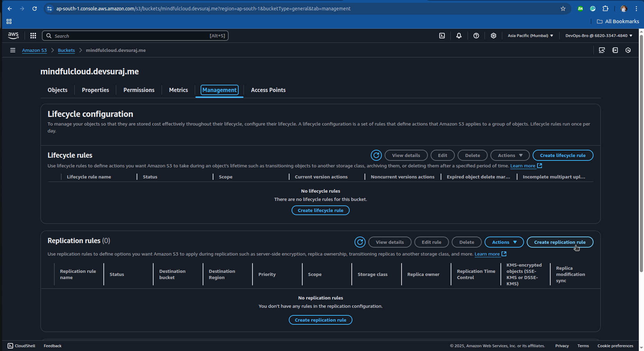The width and height of the screenshot is (644, 351).
Task: Reload the current browser page
Action: click(x=35, y=9)
